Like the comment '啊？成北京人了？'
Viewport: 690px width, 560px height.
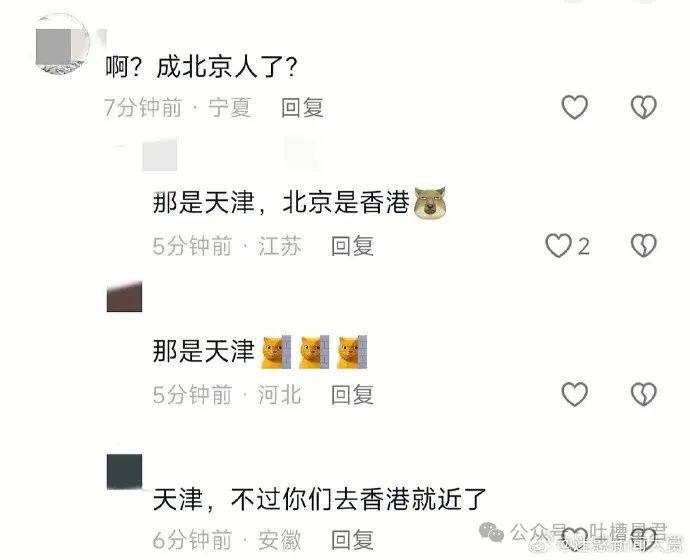pos(575,107)
